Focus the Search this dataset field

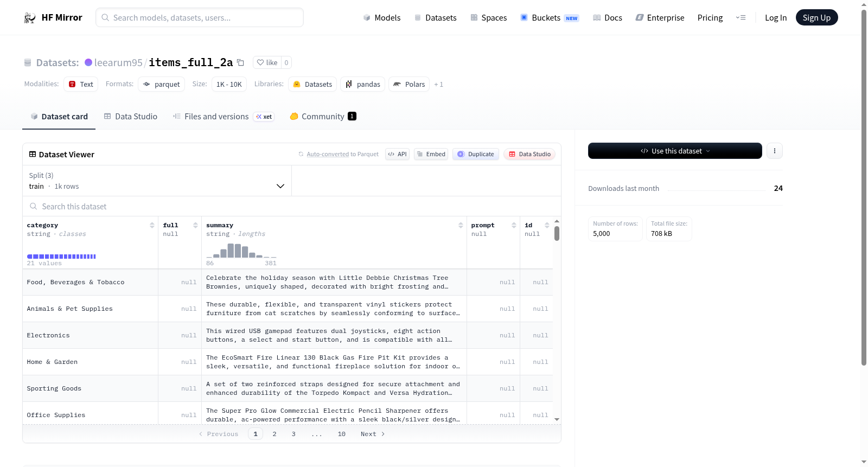[x=292, y=206]
